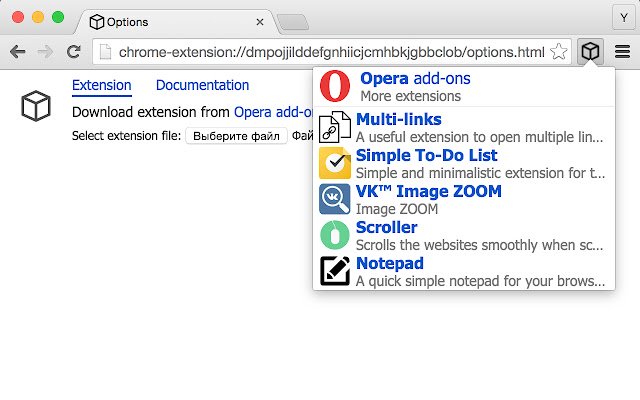The width and height of the screenshot is (640, 400).
Task: Click the 'Select extension file:' label
Action: tap(126, 136)
